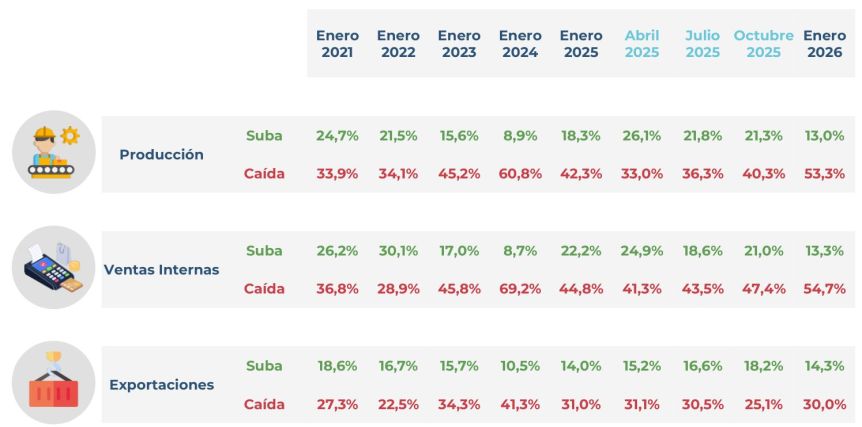Select the Julio 2025 column header
The image size is (862, 427).
point(702,44)
